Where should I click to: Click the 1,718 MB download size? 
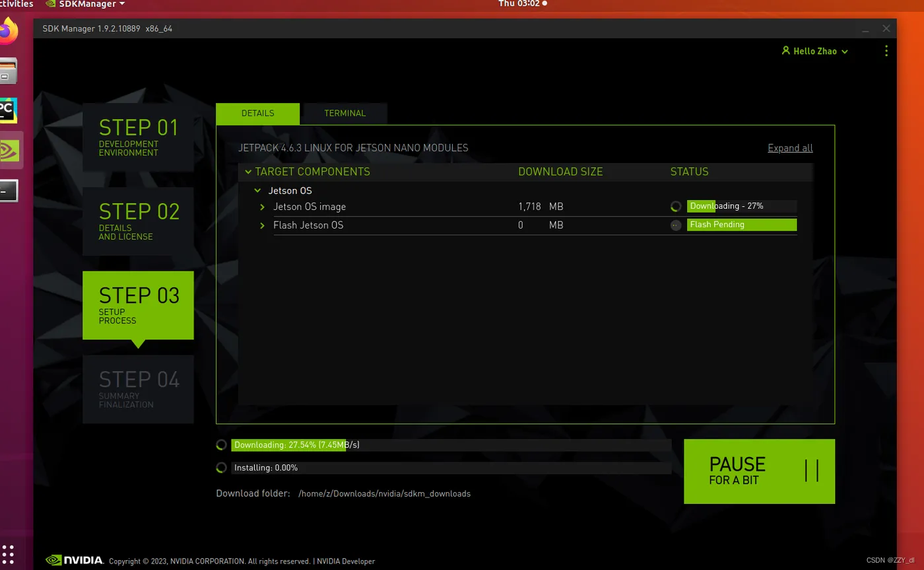click(541, 207)
